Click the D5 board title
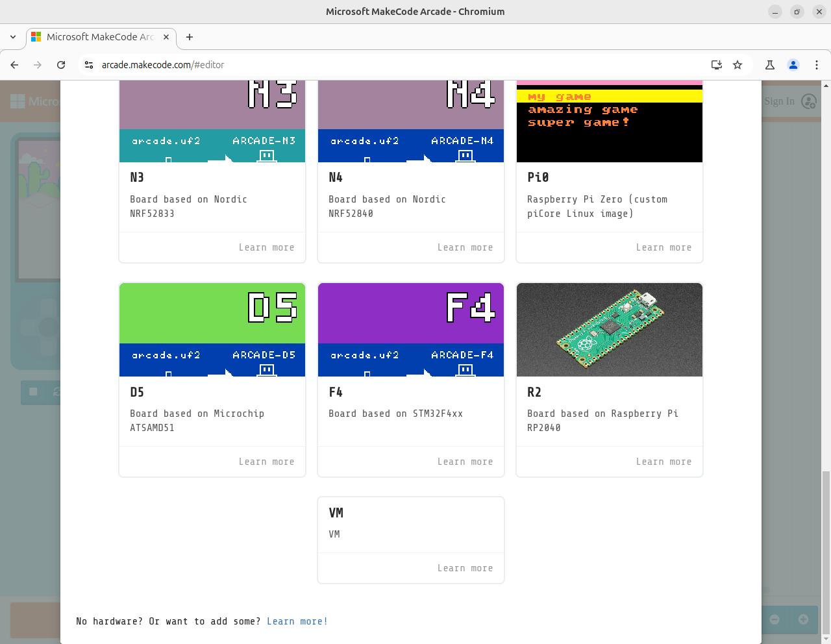Viewport: 831px width, 644px height. coord(137,392)
